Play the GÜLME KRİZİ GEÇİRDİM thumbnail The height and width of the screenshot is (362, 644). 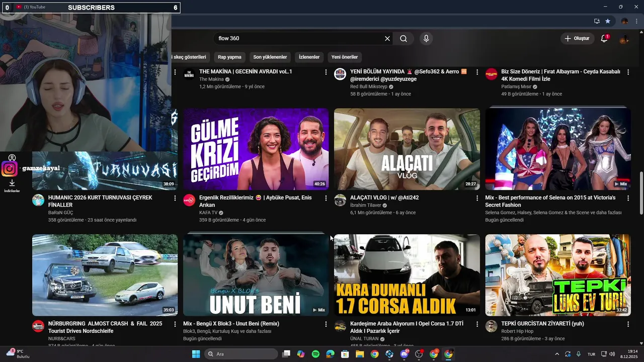[x=256, y=149]
